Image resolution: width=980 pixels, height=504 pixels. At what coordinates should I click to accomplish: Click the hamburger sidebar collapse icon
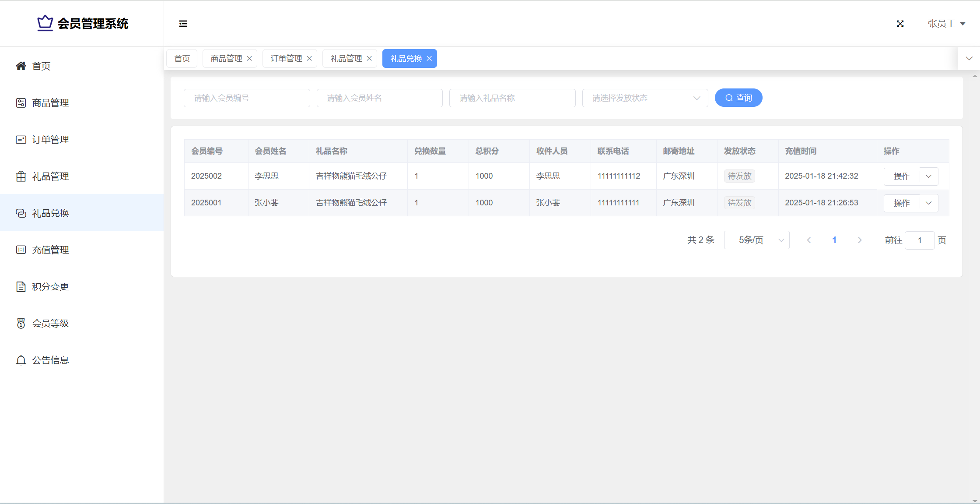[x=183, y=24]
